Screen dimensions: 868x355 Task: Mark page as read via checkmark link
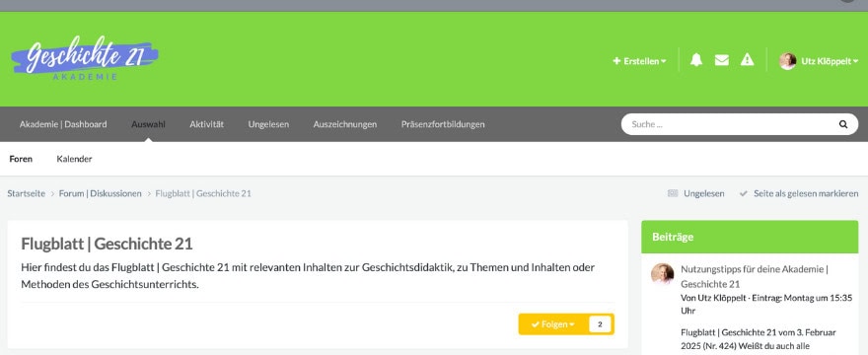point(799,193)
